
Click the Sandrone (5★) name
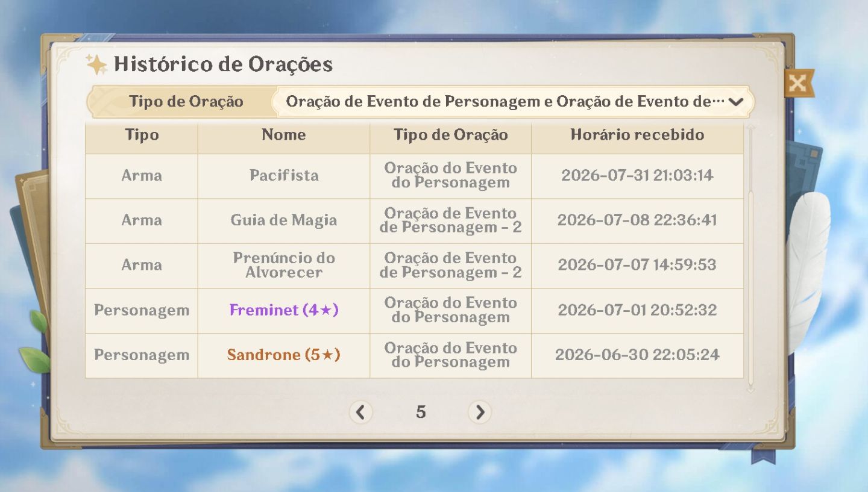pos(284,355)
